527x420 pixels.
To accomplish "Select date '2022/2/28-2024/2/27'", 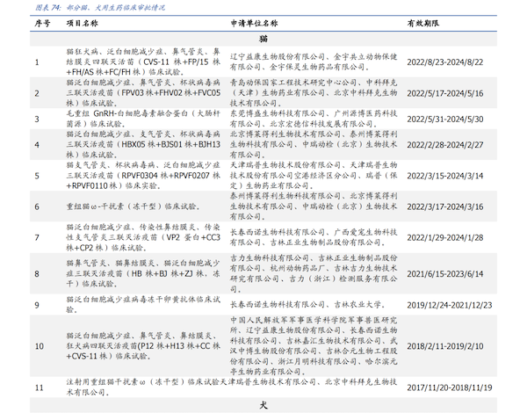I will pos(445,145).
